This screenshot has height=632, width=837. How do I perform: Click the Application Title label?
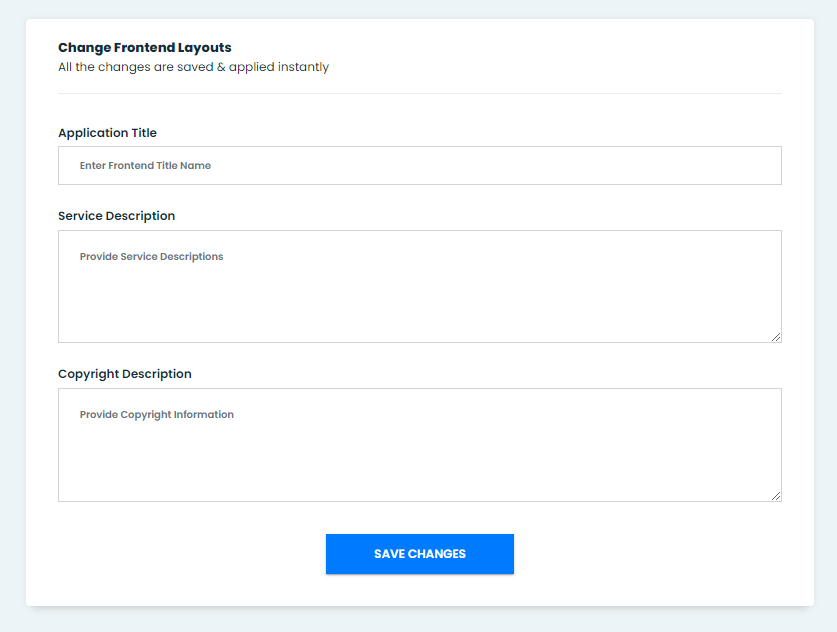tap(107, 133)
